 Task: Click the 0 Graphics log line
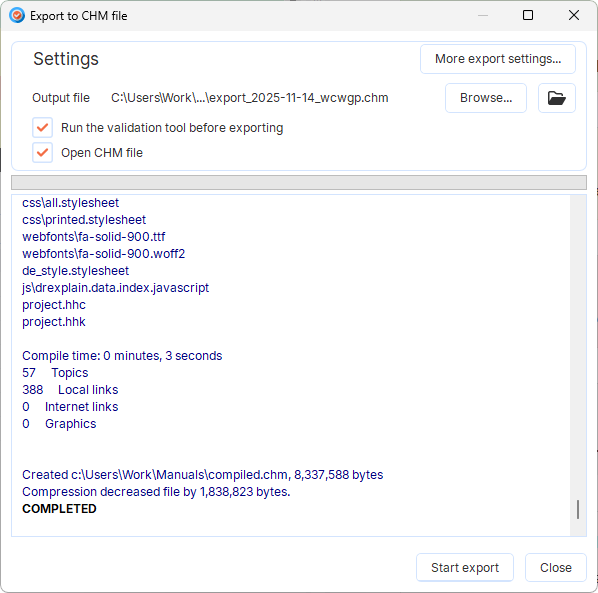click(x=59, y=424)
